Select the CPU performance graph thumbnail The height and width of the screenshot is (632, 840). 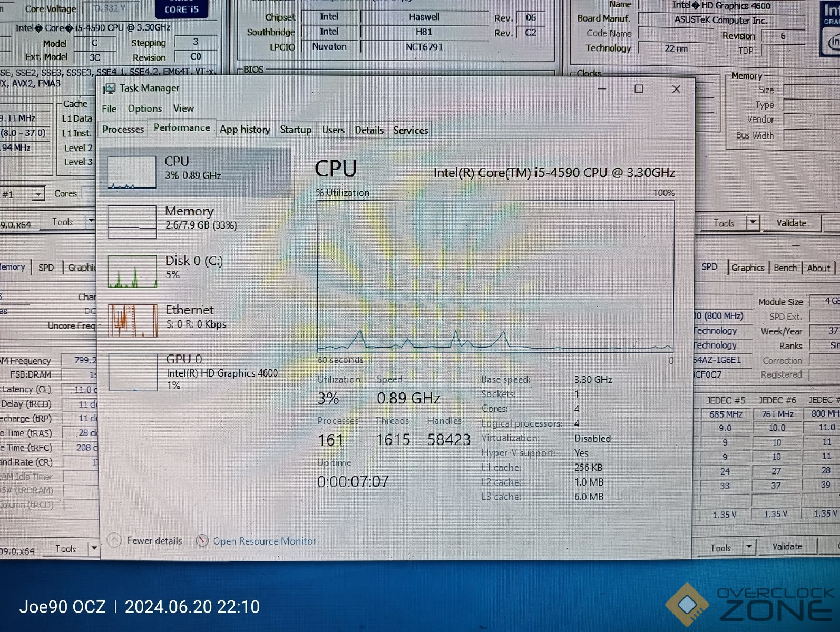tap(132, 172)
